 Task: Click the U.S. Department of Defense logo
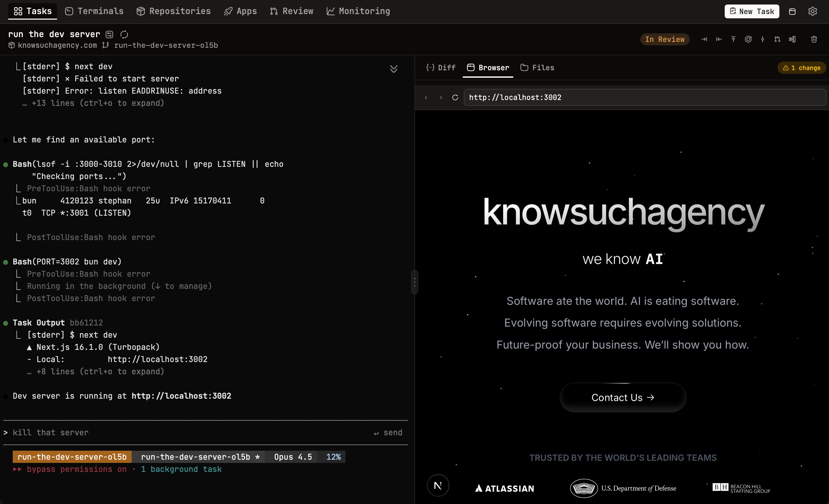[x=623, y=488]
